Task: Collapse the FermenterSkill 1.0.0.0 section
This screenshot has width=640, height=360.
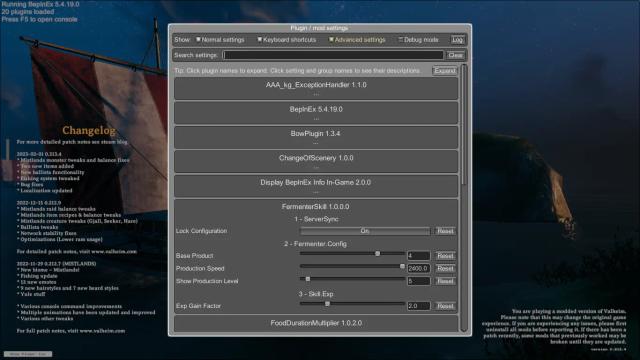Action: coord(316,207)
